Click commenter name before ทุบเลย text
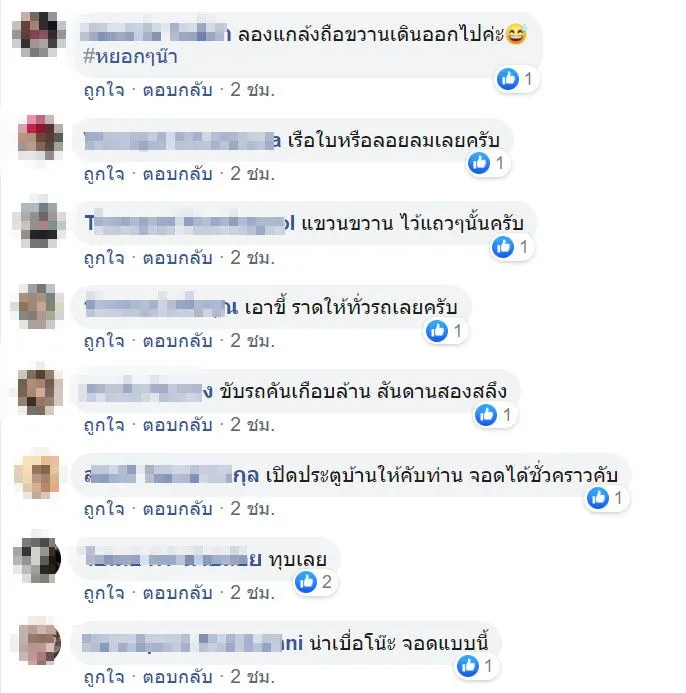686x693 pixels. (173, 559)
